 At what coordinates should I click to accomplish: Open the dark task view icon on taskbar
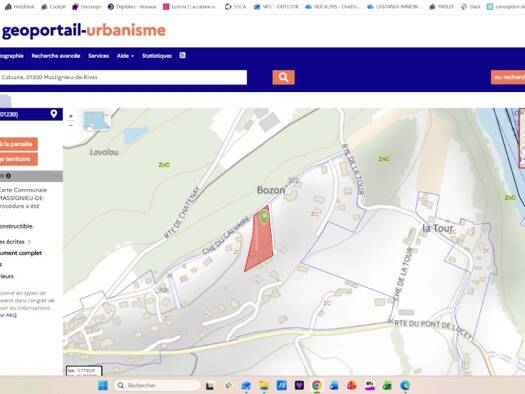210,386
